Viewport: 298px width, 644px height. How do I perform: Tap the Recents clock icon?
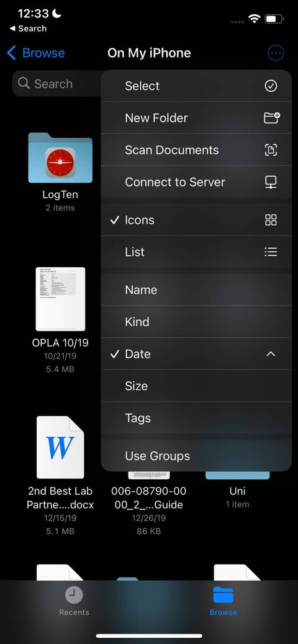pyautogui.click(x=74, y=594)
